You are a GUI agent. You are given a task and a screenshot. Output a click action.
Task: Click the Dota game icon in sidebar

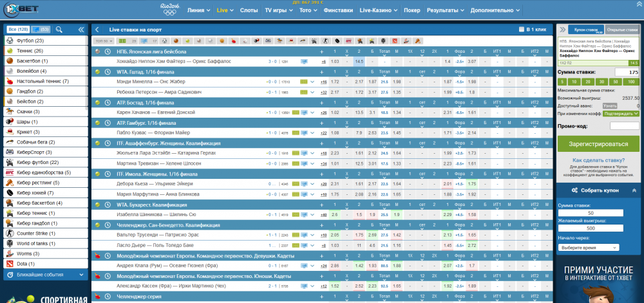coord(10,264)
